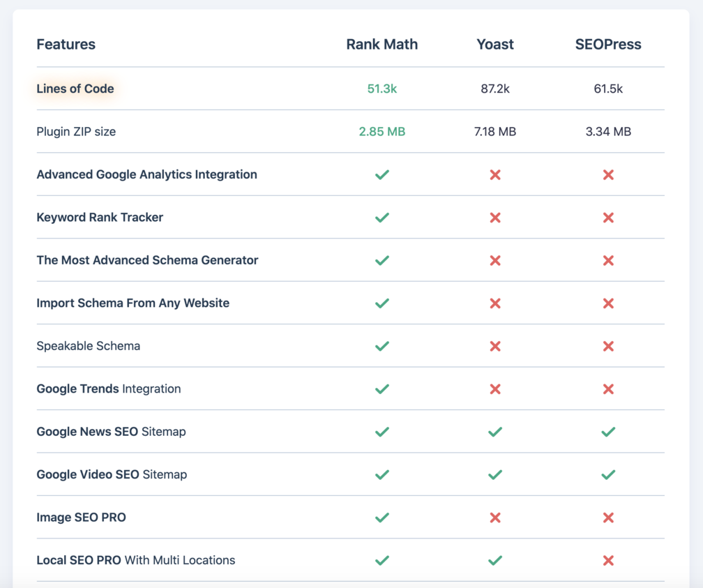Click the 3.34 MB value
This screenshot has width=703, height=588.
(x=608, y=132)
